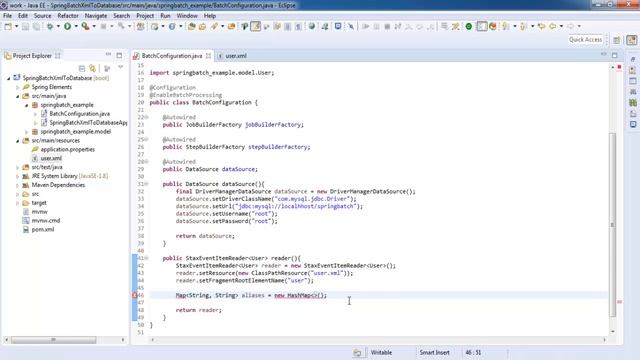
Task: Click the New file toolbar icon
Action: pos(8,27)
